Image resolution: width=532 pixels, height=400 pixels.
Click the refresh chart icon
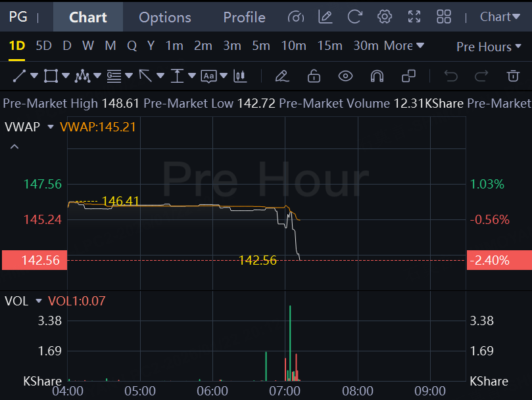355,16
